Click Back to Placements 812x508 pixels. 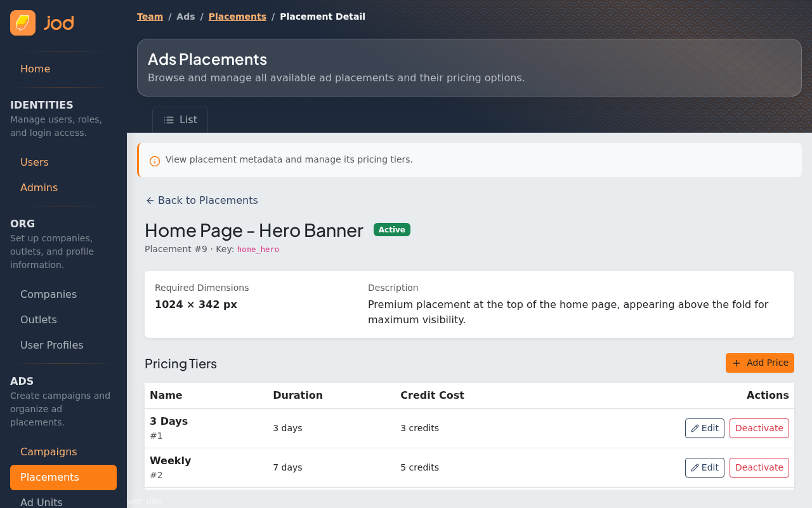(202, 200)
